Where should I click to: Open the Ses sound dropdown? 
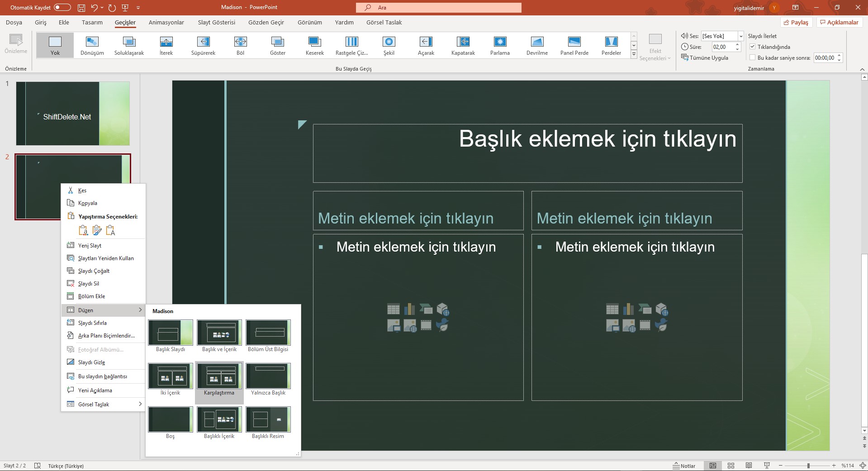point(741,36)
